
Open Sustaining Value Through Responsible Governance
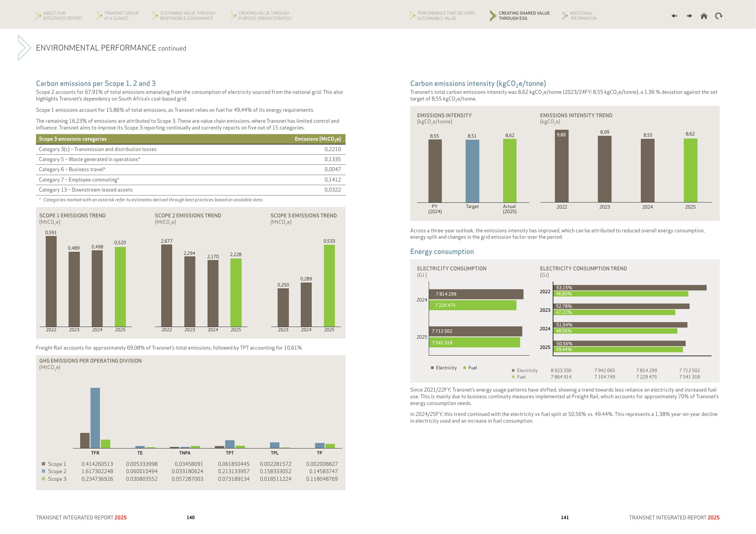pos(187,16)
